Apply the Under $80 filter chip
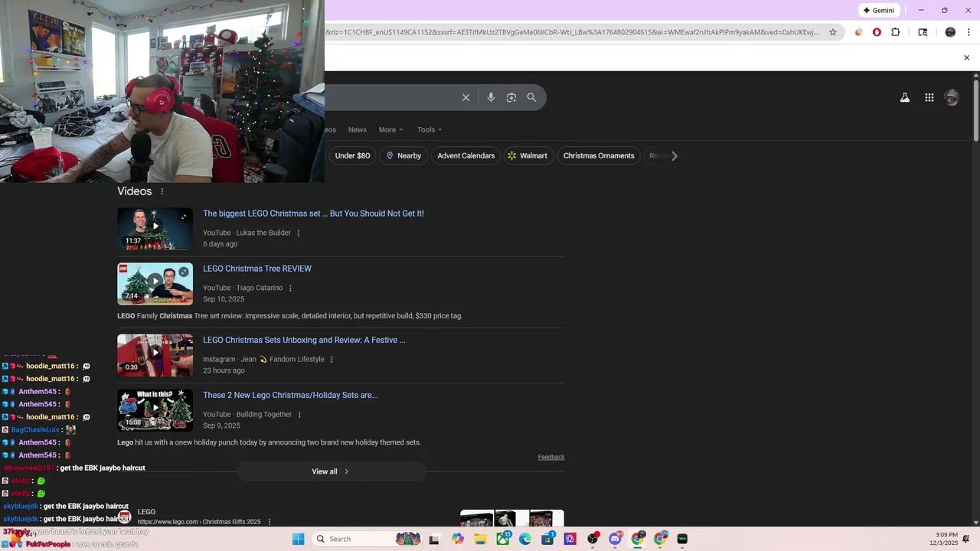Viewport: 980px width, 551px height. 352,155
